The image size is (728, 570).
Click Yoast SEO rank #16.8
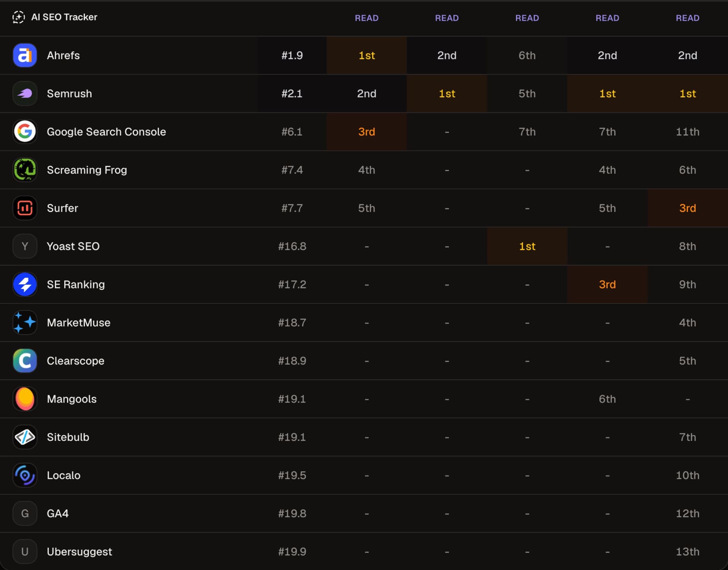(292, 246)
